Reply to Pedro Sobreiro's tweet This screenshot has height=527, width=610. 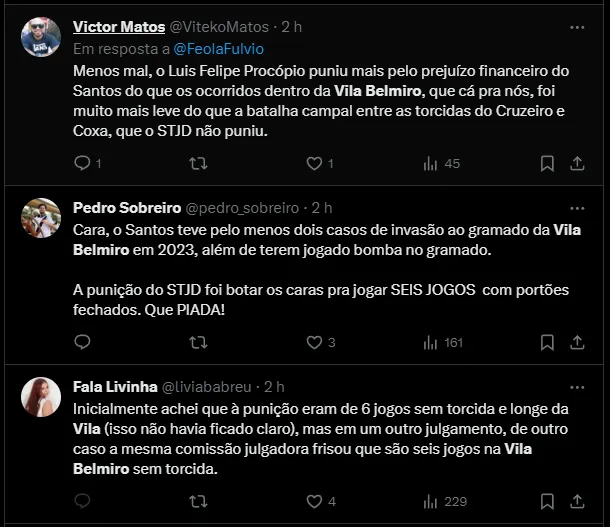pos(83,343)
